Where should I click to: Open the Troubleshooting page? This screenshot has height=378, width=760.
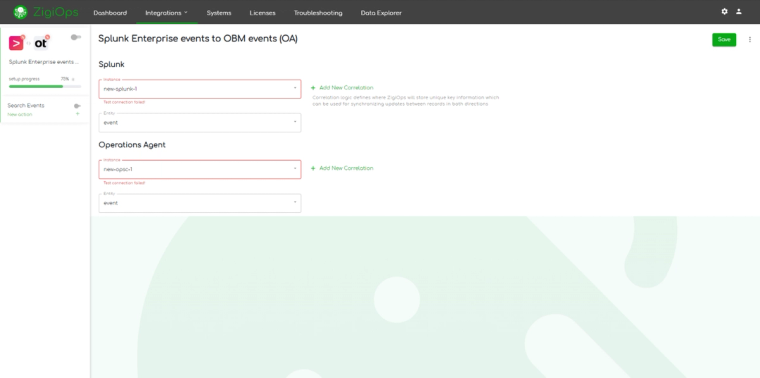point(318,13)
